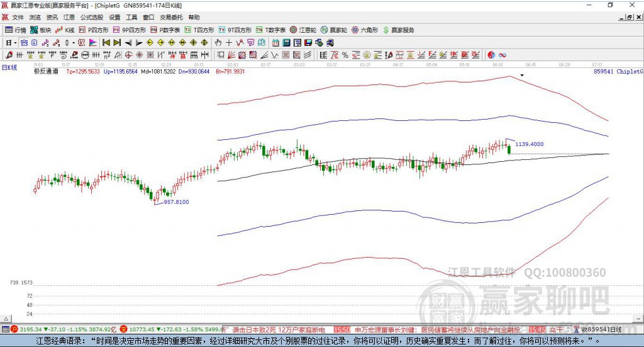The height and width of the screenshot is (347, 644).
Task: Jump to first bar with skip-to-start button
Action: coord(106,43)
